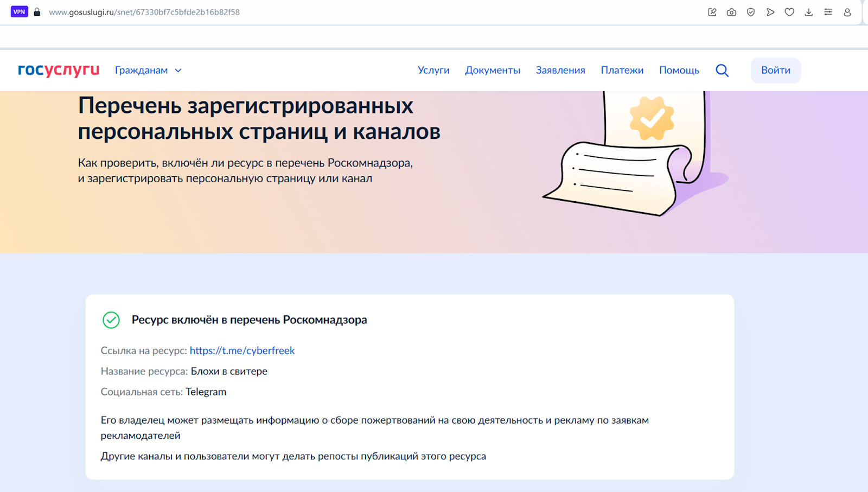Click the "Социальная сеть:" label
Screen dimensions: 868x492
[x=142, y=392]
